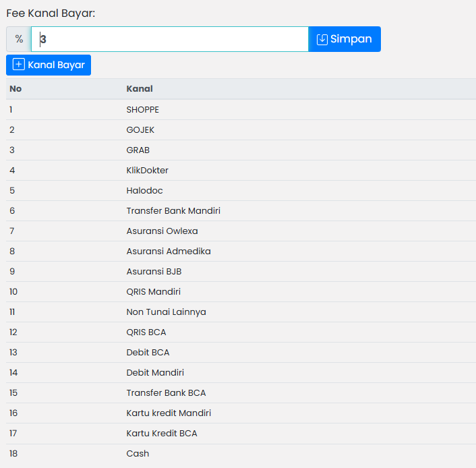The image size is (476, 468).
Task: Click the Non Tunai Lainnya entry
Action: (x=166, y=312)
